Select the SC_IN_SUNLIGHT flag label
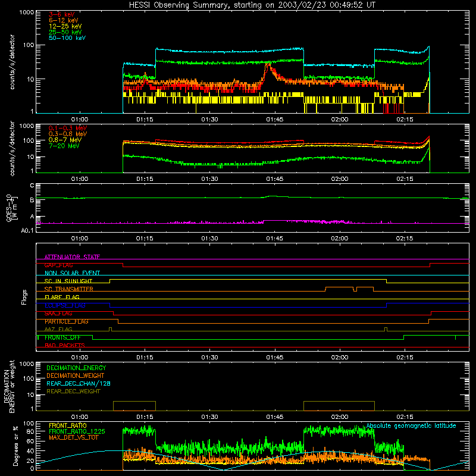476x476 pixels. 68,281
